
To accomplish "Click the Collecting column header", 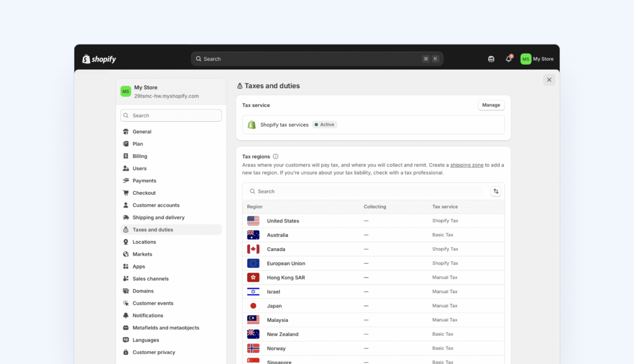I will point(375,206).
